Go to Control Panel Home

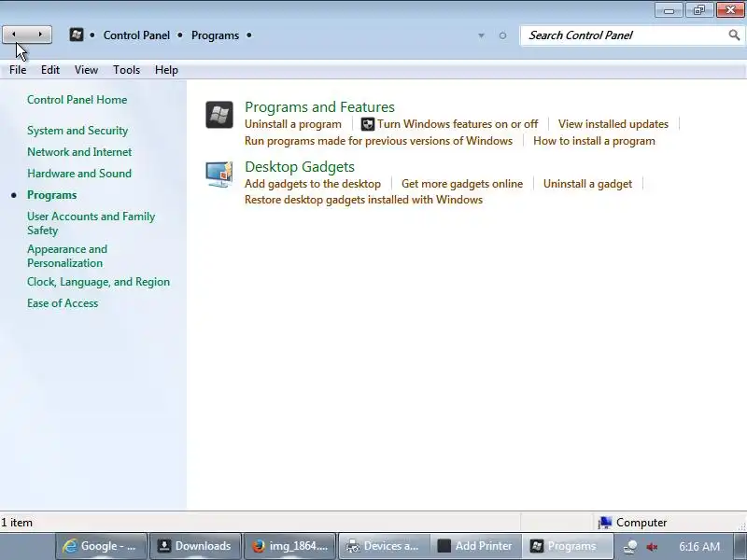(78, 100)
